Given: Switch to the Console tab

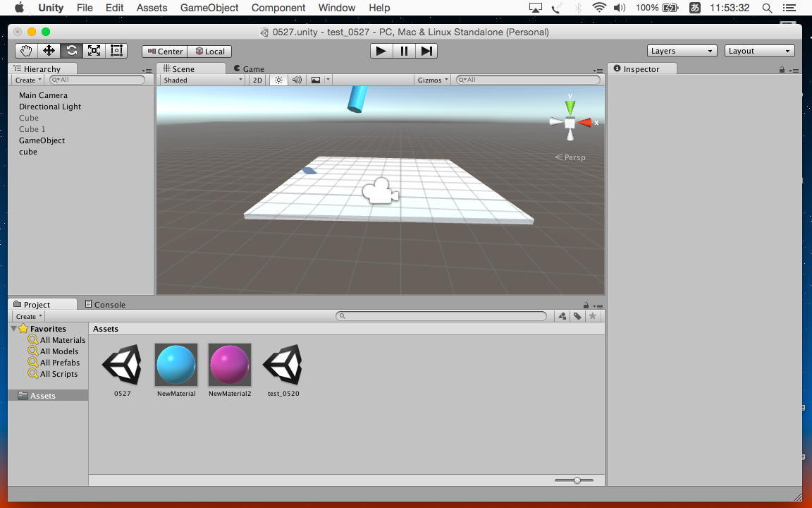Looking at the screenshot, I should tap(105, 304).
